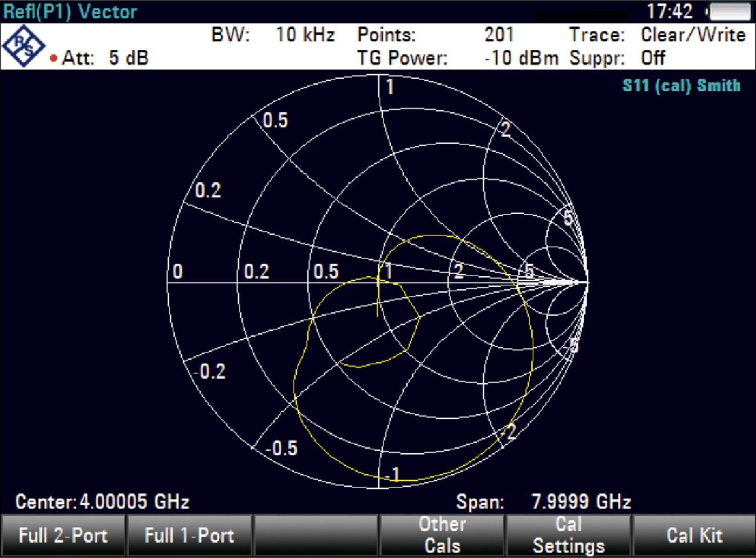
Task: Open the Other Cals menu
Action: click(442, 535)
